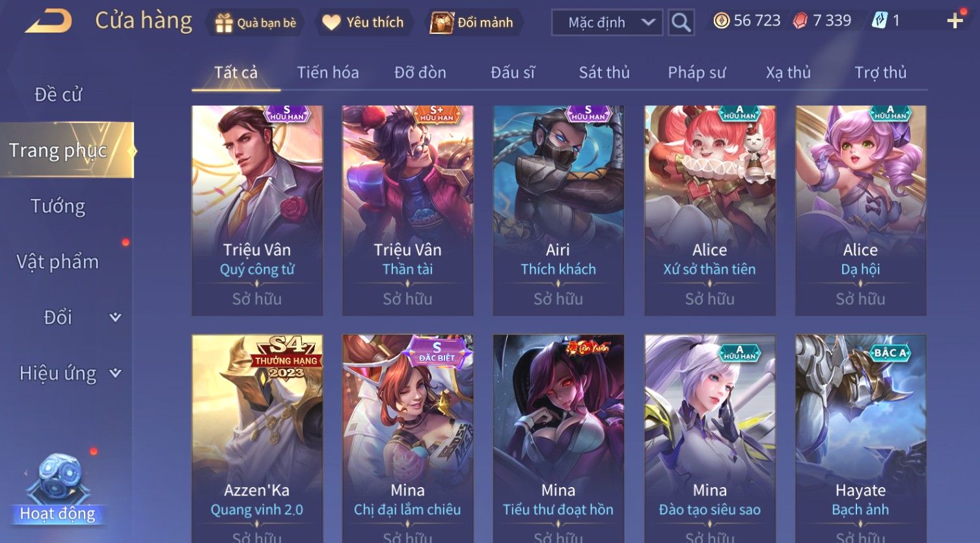Tap the plus icon to add currency
The width and height of the screenshot is (980, 543).
[955, 21]
